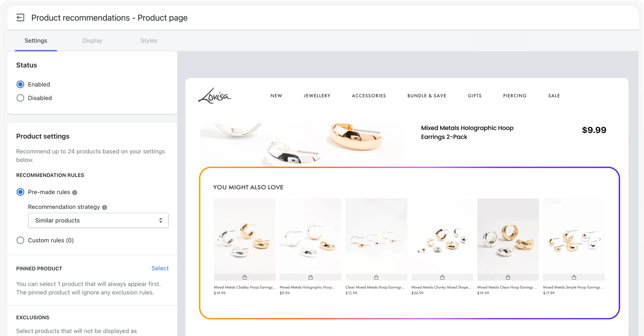Click carousel next arrow on last product
The width and height of the screenshot is (644, 336).
(600, 239)
